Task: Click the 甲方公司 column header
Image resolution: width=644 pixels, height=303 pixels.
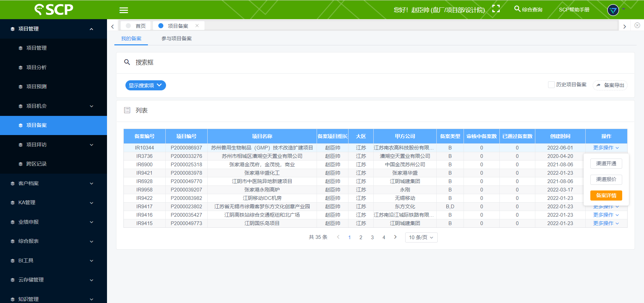Action: (405, 136)
